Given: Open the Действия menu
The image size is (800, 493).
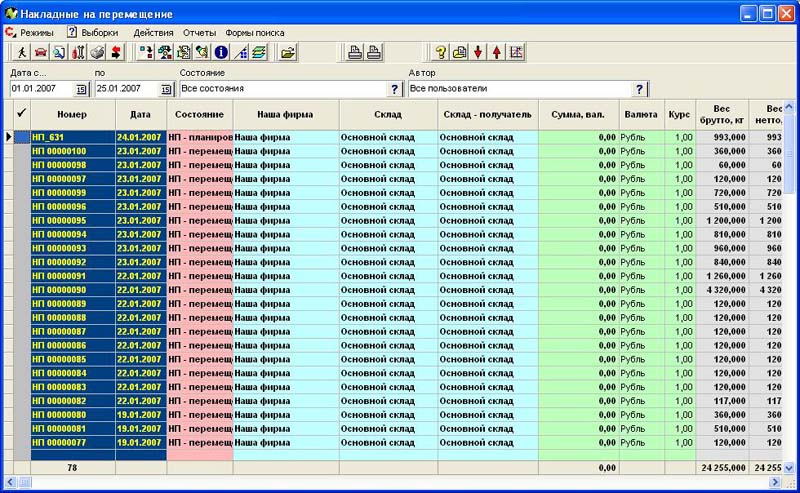Looking at the screenshot, I should pos(153,33).
